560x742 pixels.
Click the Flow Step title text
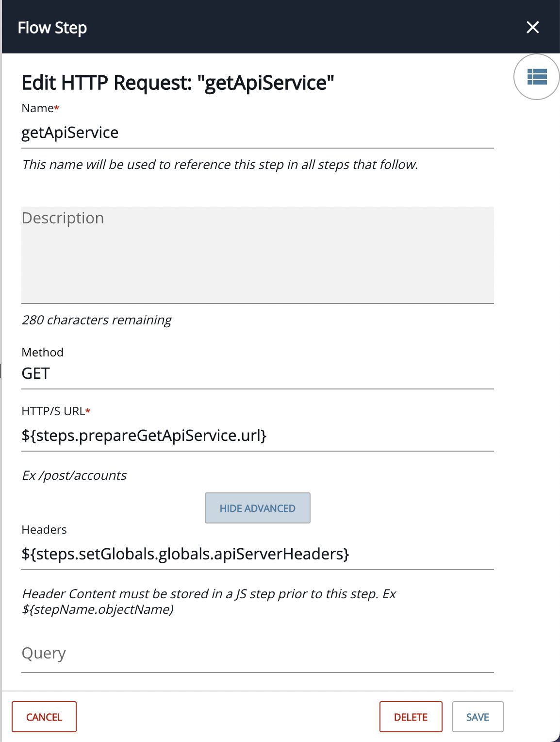pos(52,28)
